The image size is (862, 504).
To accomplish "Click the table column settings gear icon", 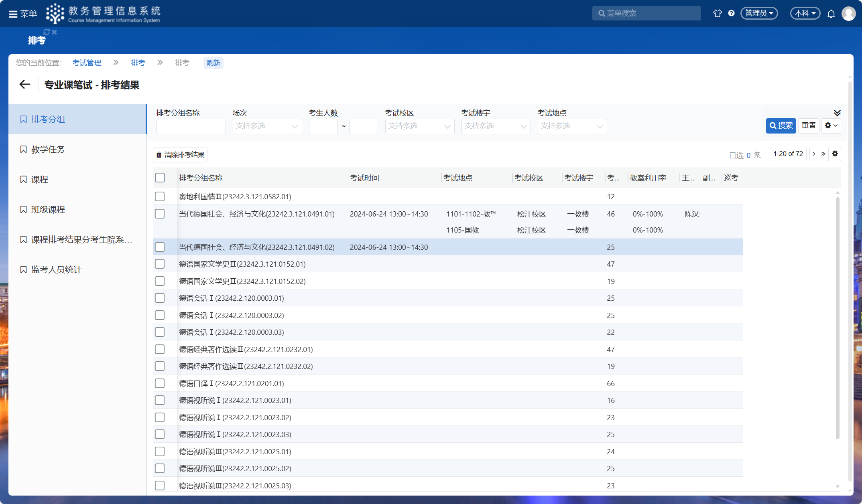I will click(835, 154).
